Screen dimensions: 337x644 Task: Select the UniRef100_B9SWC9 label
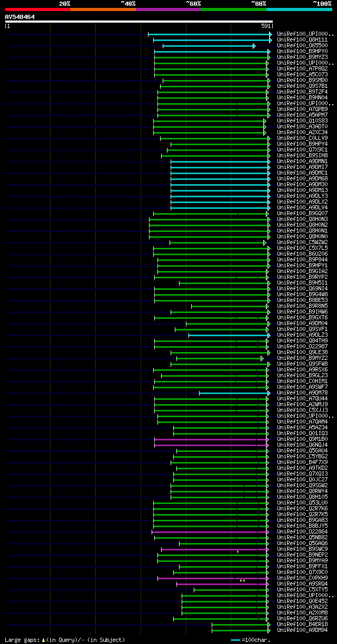[302, 549]
